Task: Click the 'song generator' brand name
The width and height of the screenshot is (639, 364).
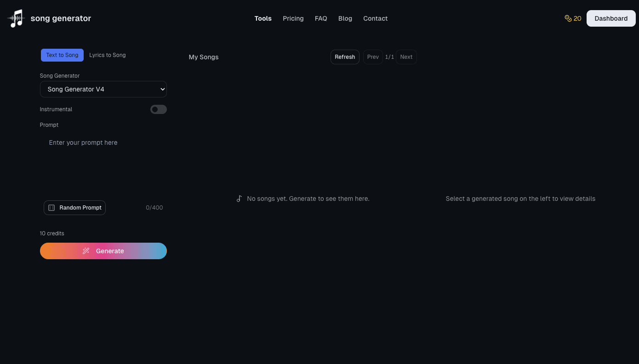Action: point(61,18)
